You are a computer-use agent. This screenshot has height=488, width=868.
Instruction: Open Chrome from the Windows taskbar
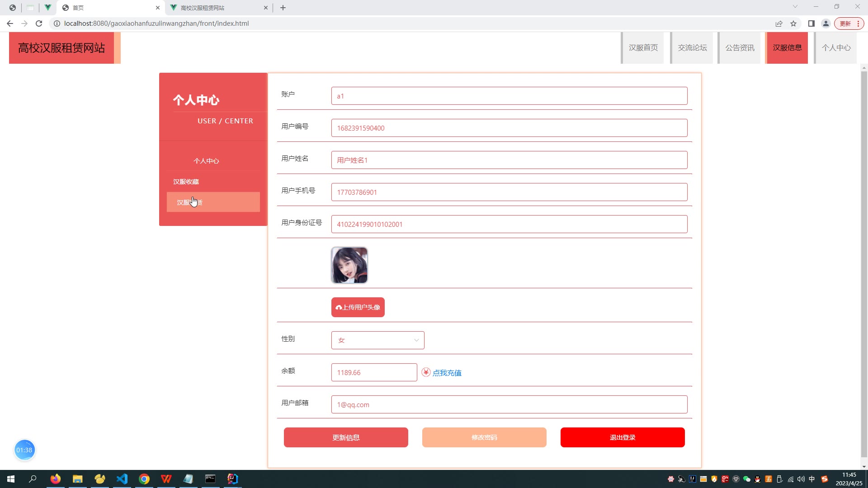point(144,479)
